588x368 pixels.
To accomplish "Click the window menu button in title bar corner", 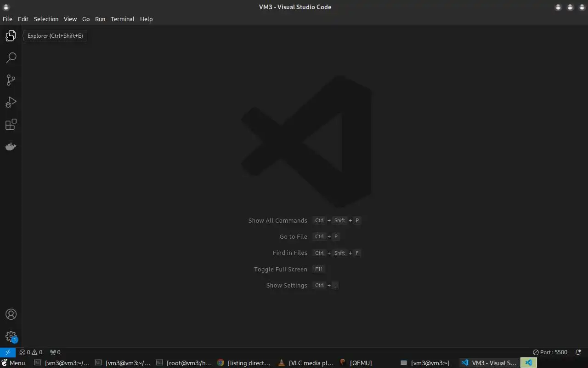I will click(x=6, y=7).
